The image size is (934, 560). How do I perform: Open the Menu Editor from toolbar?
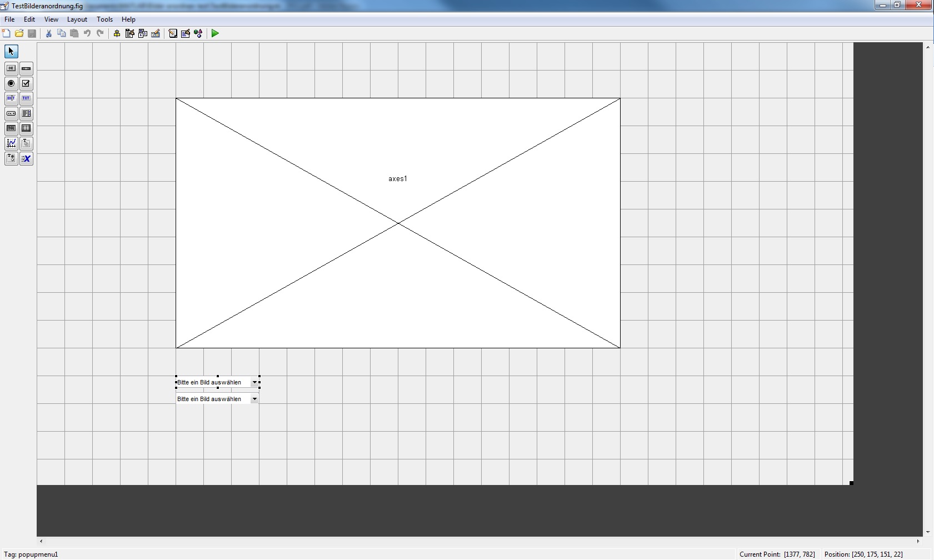(x=129, y=33)
